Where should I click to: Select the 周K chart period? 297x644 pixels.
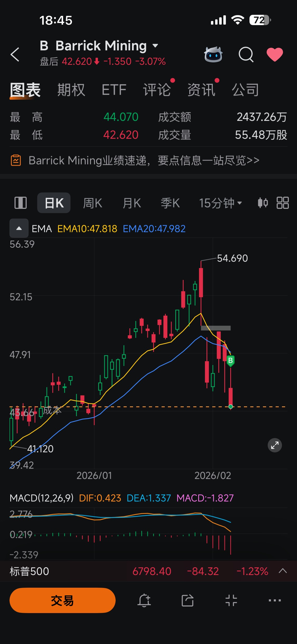93,203
